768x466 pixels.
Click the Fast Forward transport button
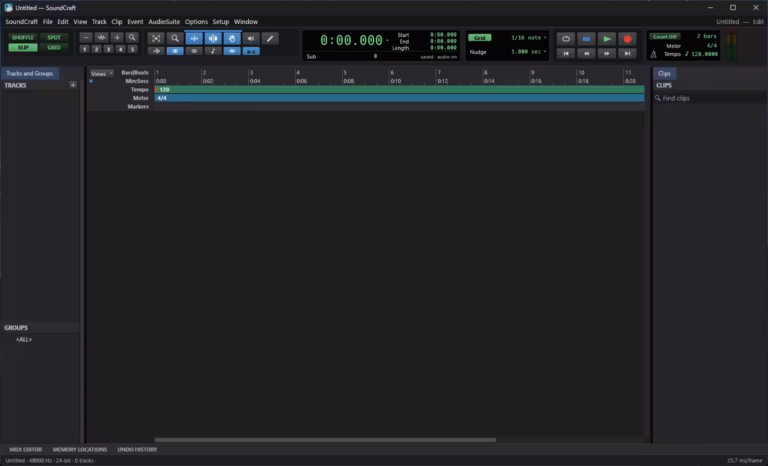click(x=607, y=53)
